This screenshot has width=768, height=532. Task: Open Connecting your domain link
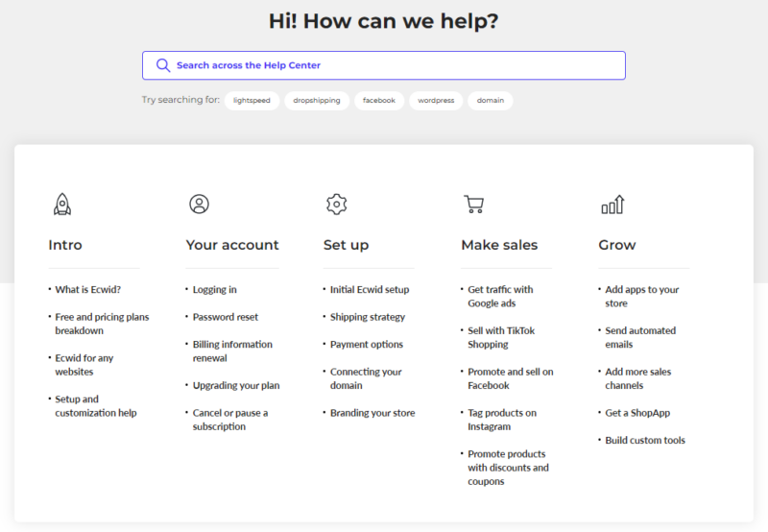366,378
